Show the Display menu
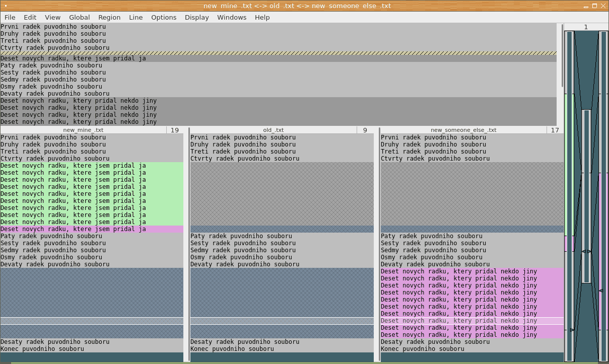609x364 pixels. pos(196,17)
